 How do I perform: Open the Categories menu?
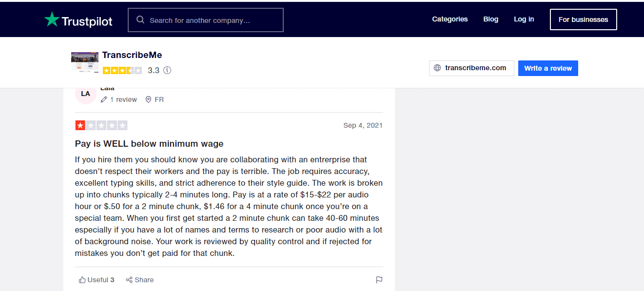(449, 19)
